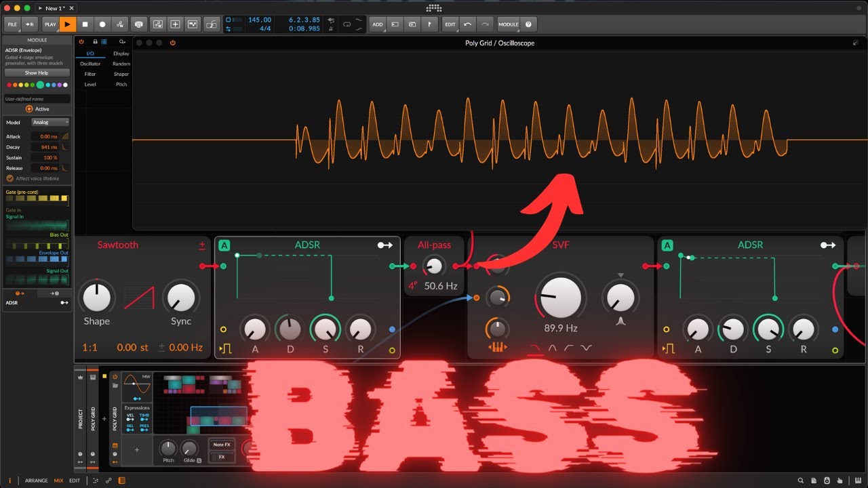The height and width of the screenshot is (488, 868).
Task: Open the help question mark button
Action: [529, 24]
